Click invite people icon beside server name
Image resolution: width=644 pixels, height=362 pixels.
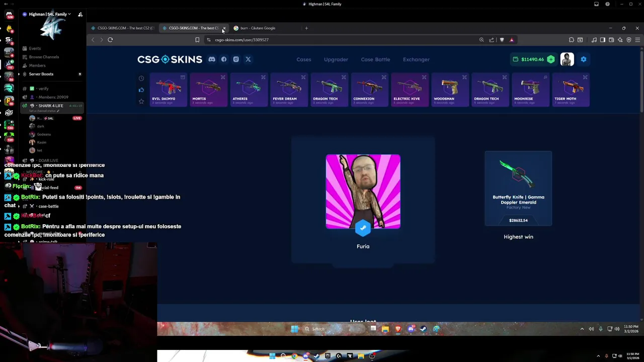click(80, 14)
